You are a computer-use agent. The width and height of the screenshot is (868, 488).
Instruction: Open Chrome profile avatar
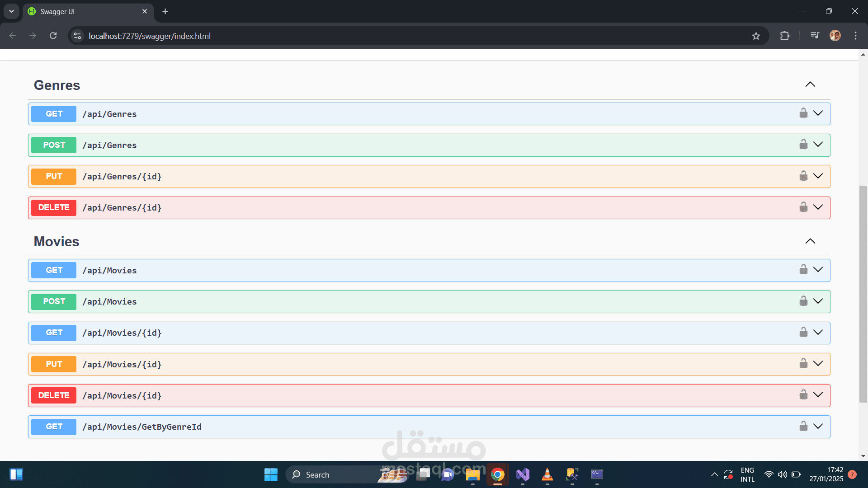pyautogui.click(x=835, y=36)
